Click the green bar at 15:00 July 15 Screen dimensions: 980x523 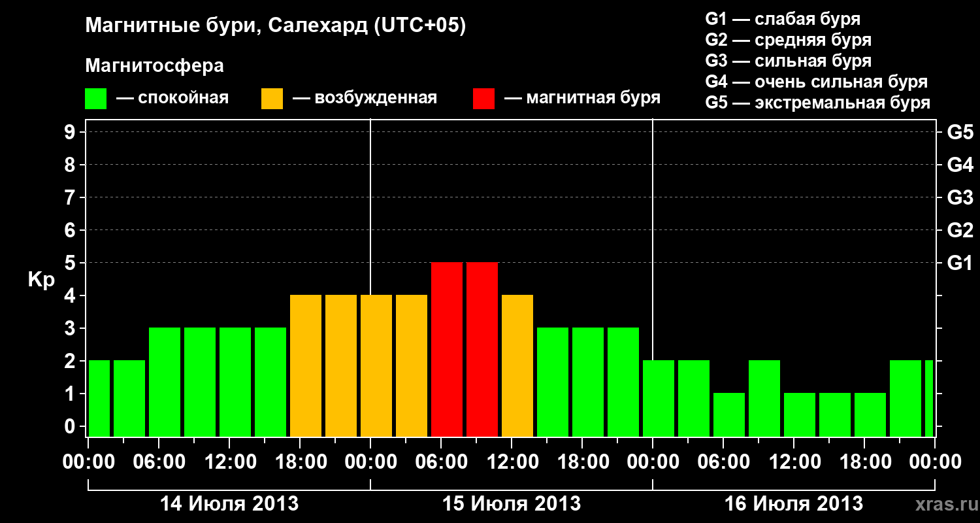553,382
